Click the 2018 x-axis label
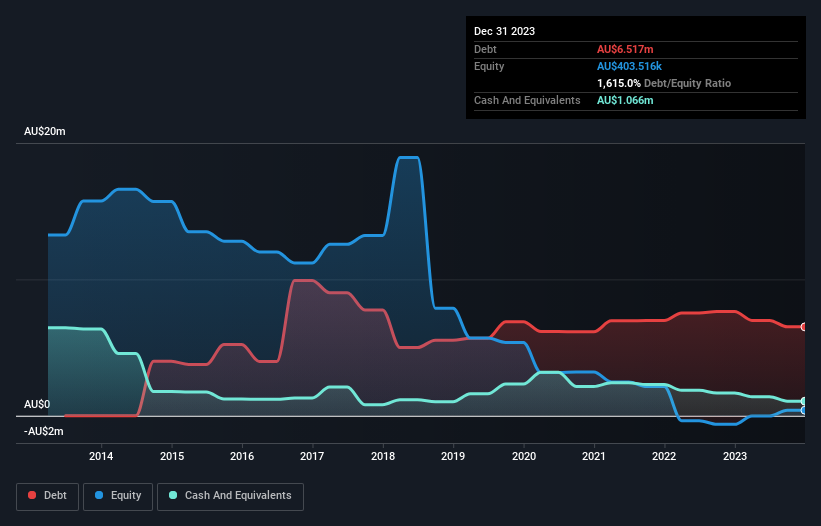The height and width of the screenshot is (526, 821). 383,456
